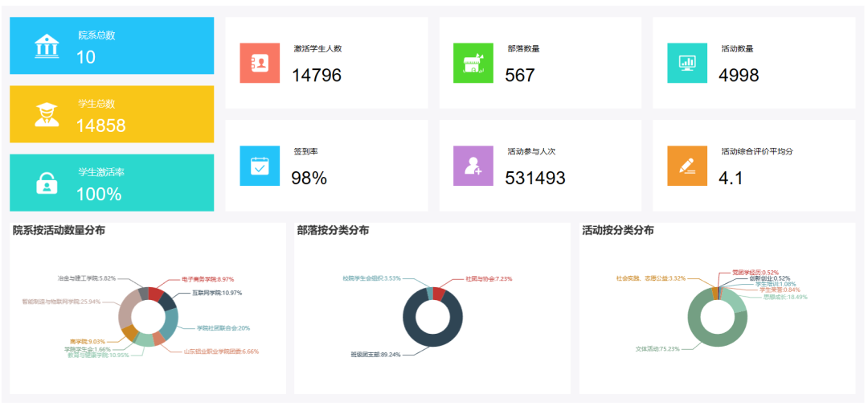
Task: Click the value 531493
Action: tap(534, 178)
